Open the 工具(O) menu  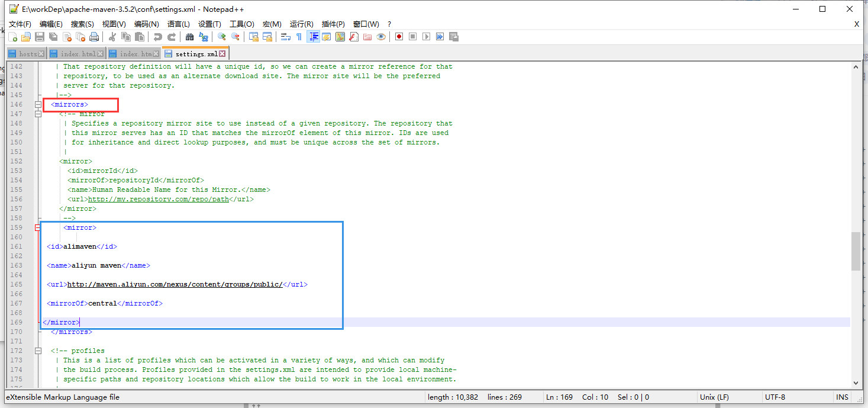click(x=241, y=24)
